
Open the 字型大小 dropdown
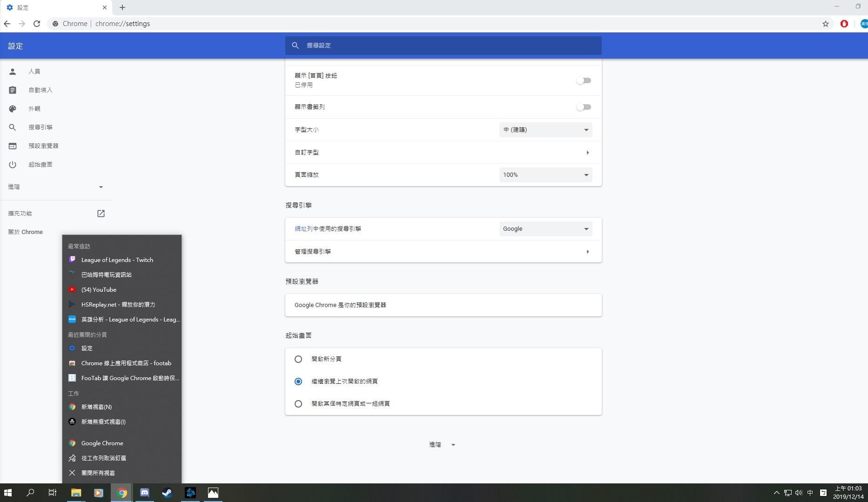pyautogui.click(x=545, y=130)
